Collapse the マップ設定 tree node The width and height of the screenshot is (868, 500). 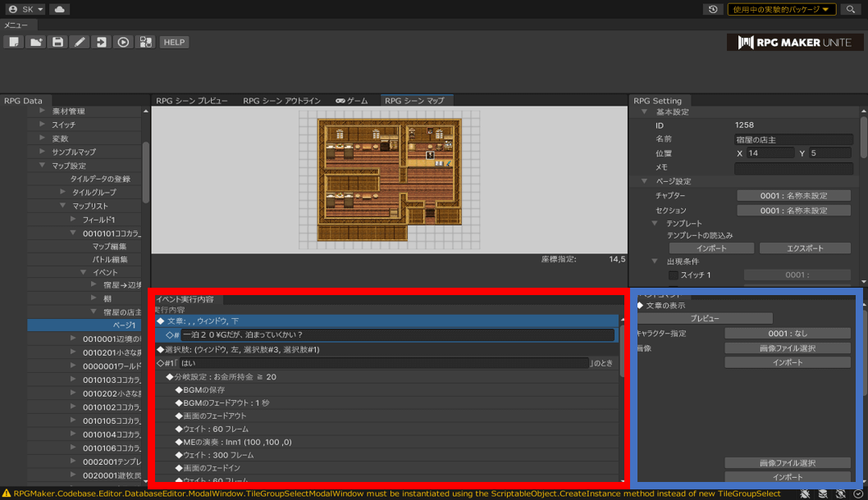(x=43, y=166)
